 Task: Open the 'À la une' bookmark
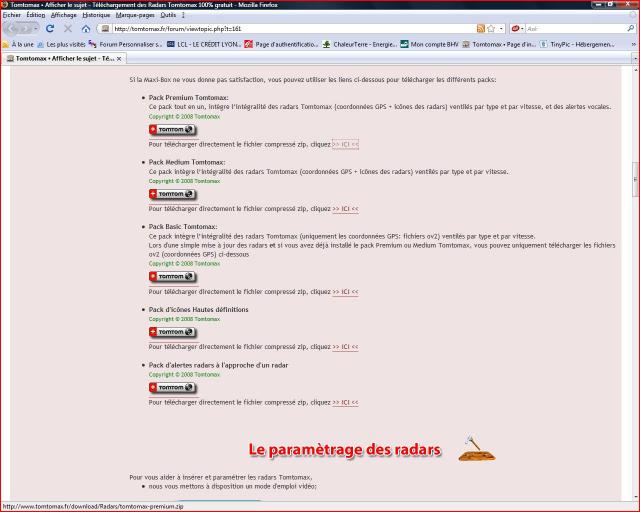click(18, 44)
